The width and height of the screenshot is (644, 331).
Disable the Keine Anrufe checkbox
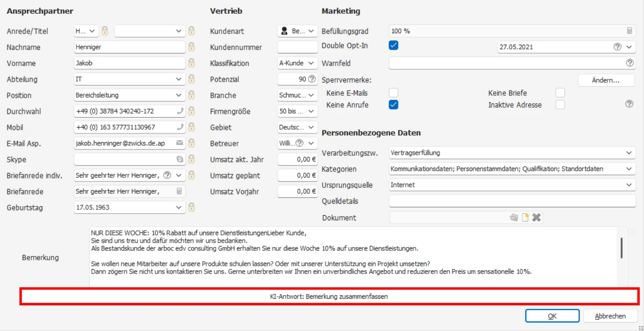tap(393, 105)
